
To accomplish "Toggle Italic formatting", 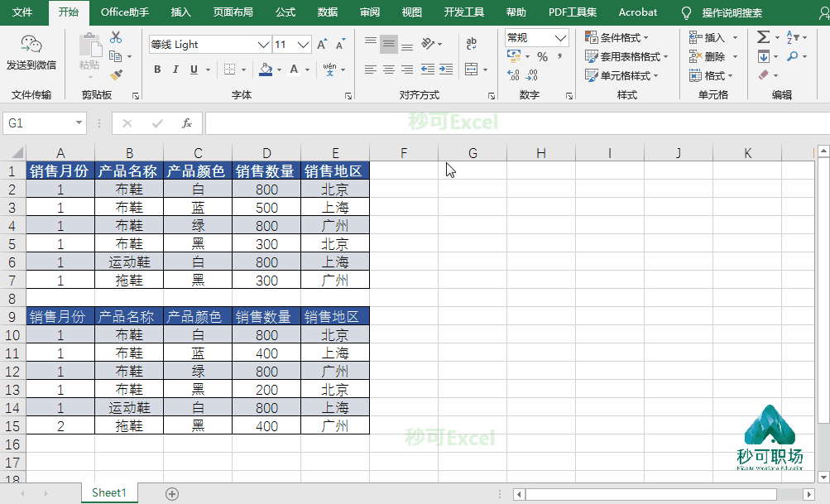I will (x=175, y=70).
